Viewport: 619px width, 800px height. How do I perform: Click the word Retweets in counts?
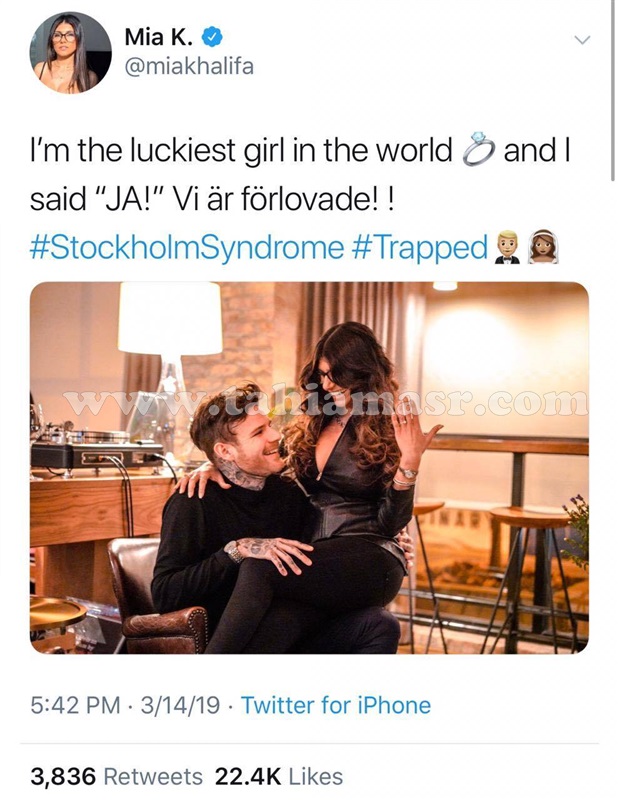pos(153,777)
